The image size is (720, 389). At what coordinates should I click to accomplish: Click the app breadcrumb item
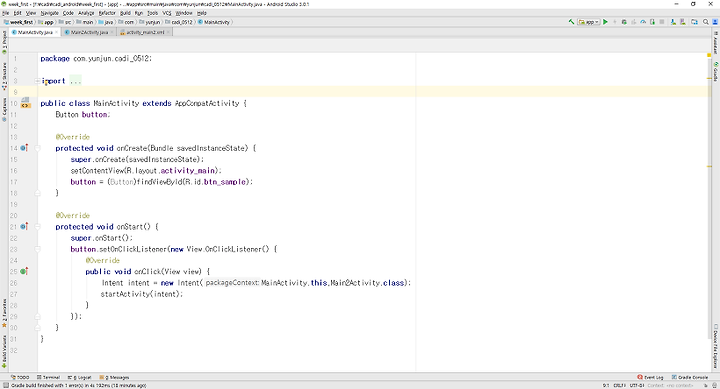click(46, 22)
